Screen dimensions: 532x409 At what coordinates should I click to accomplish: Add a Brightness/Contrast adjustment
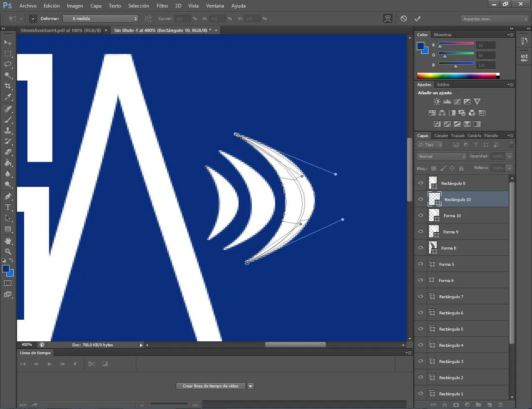[437, 101]
